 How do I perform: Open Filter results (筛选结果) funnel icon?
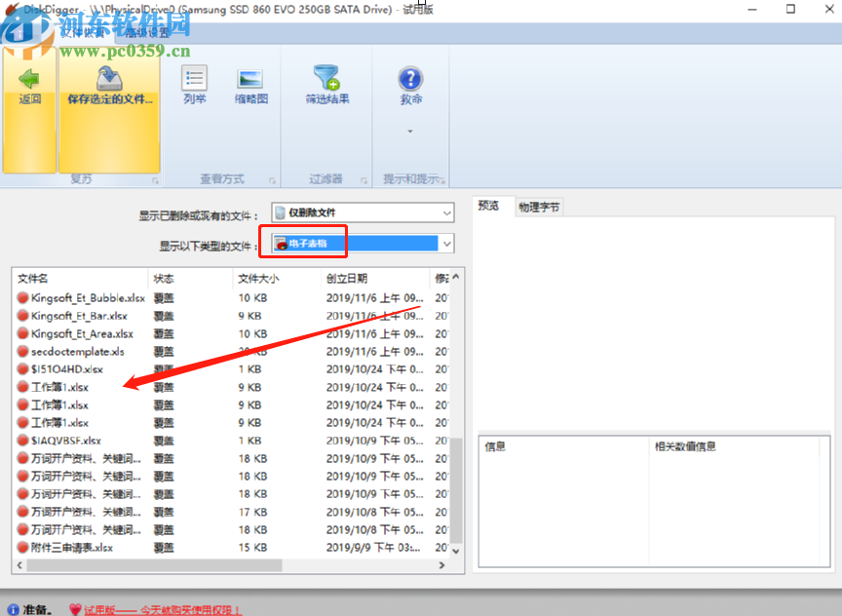tap(326, 77)
